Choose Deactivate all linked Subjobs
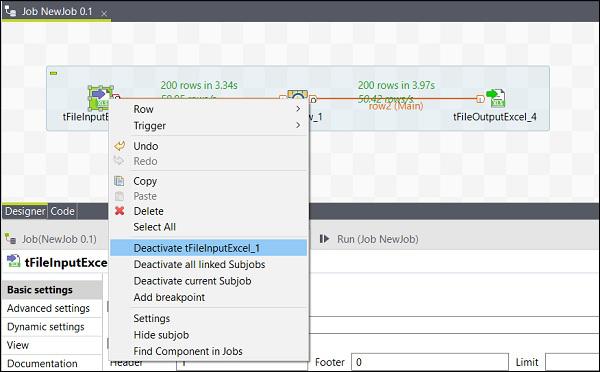Image resolution: width=600 pixels, height=372 pixels. pos(209,264)
